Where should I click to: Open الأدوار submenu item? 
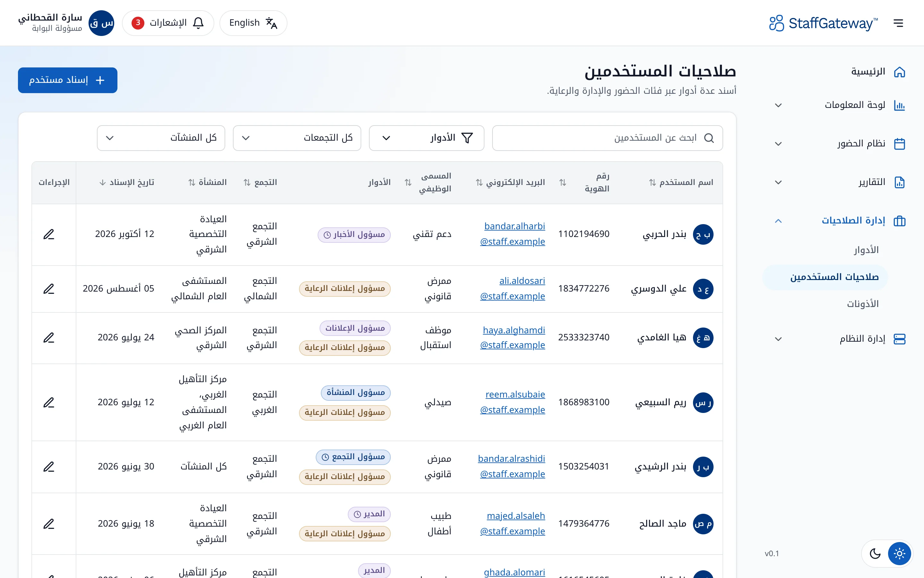(866, 250)
